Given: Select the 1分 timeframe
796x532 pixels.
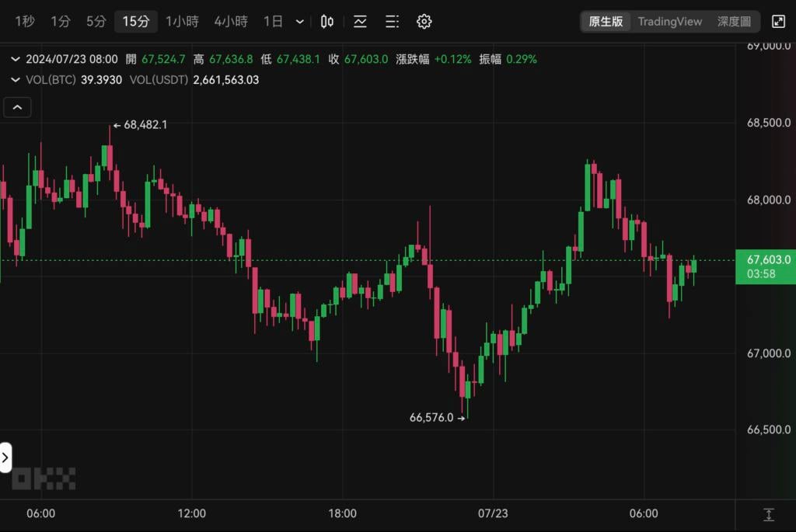Looking at the screenshot, I should click(61, 21).
